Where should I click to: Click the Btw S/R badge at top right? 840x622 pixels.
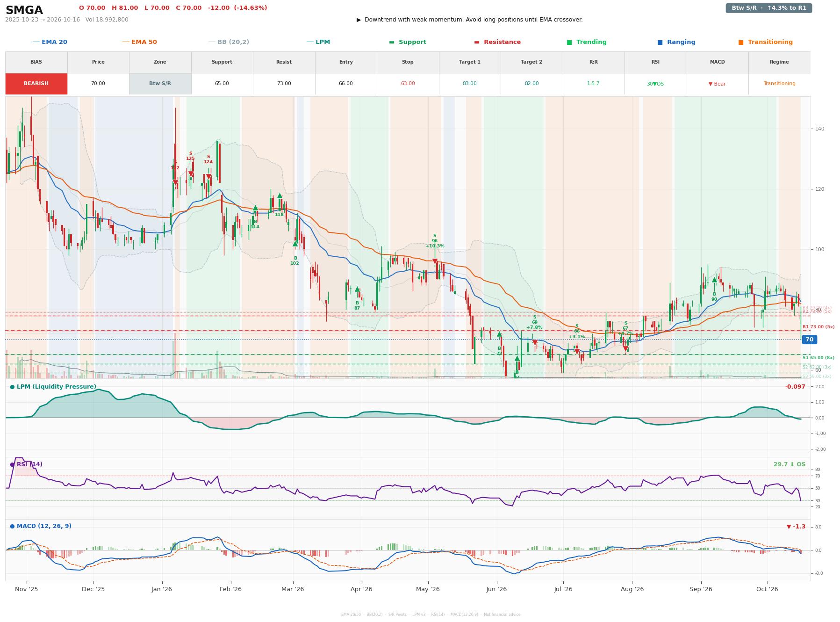coord(768,8)
